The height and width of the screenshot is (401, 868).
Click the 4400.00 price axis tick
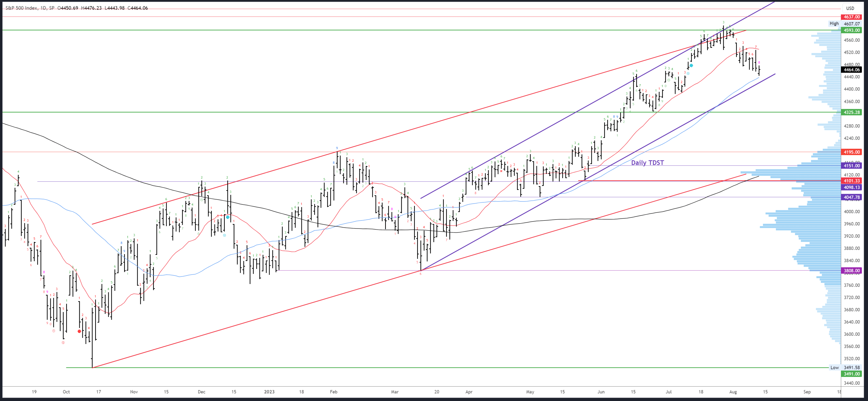[x=851, y=89]
